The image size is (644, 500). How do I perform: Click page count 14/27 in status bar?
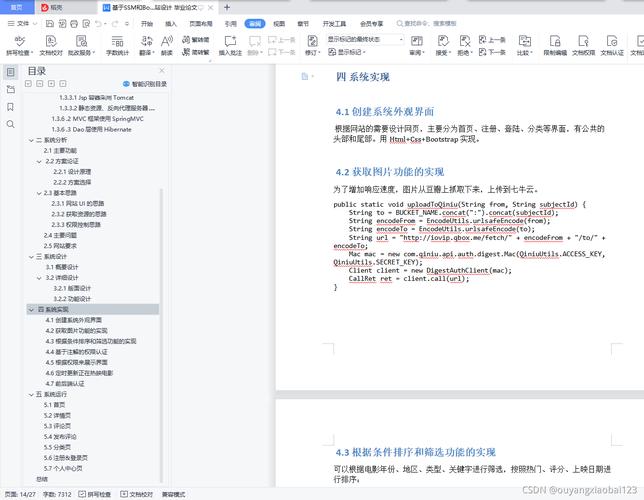tap(20, 495)
